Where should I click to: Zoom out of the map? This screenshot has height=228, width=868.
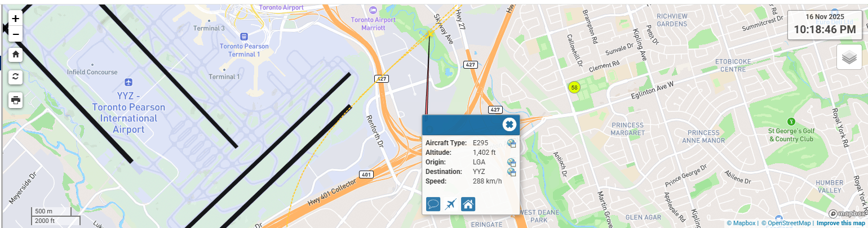pos(15,34)
